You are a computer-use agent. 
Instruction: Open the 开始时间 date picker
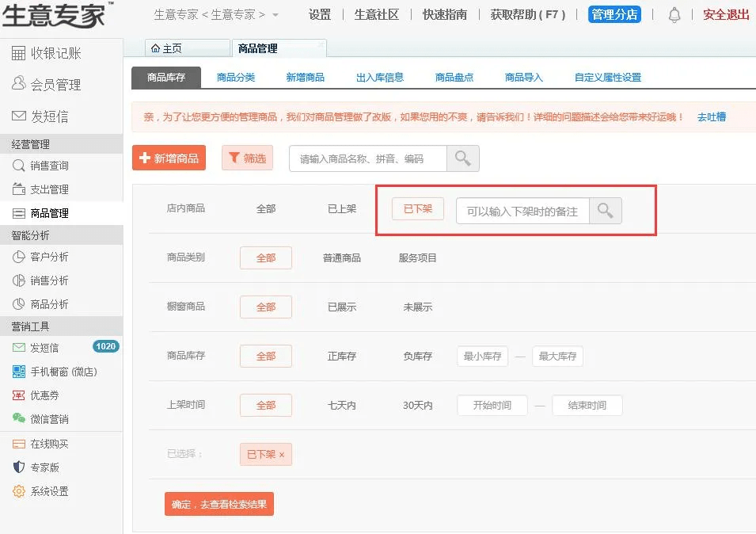(x=492, y=405)
